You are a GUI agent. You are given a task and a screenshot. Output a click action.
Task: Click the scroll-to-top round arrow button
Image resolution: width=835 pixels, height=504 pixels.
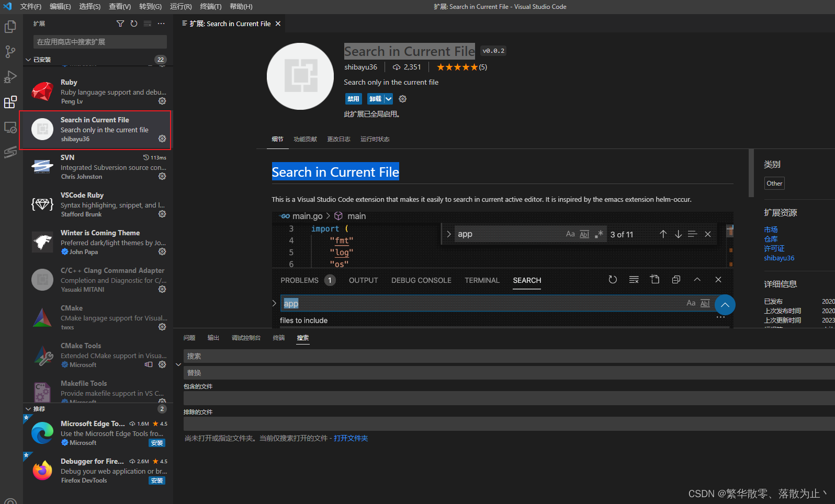click(x=725, y=305)
